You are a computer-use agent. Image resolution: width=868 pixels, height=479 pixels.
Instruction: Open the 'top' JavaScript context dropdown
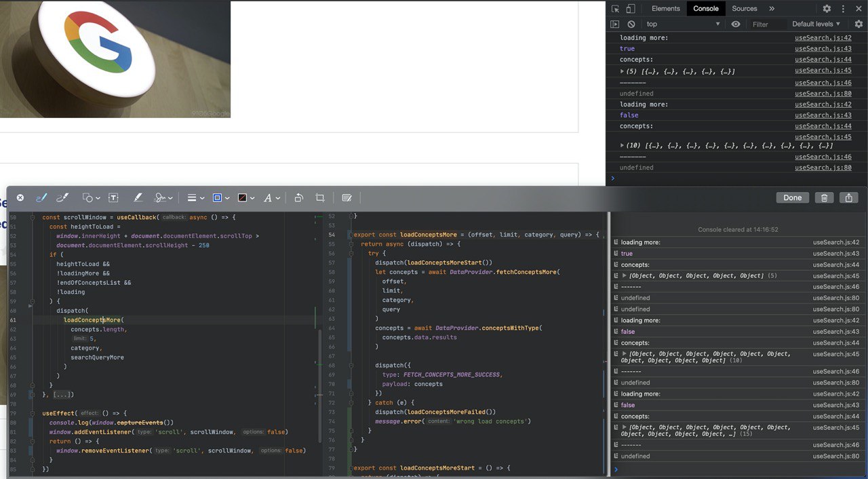click(683, 24)
